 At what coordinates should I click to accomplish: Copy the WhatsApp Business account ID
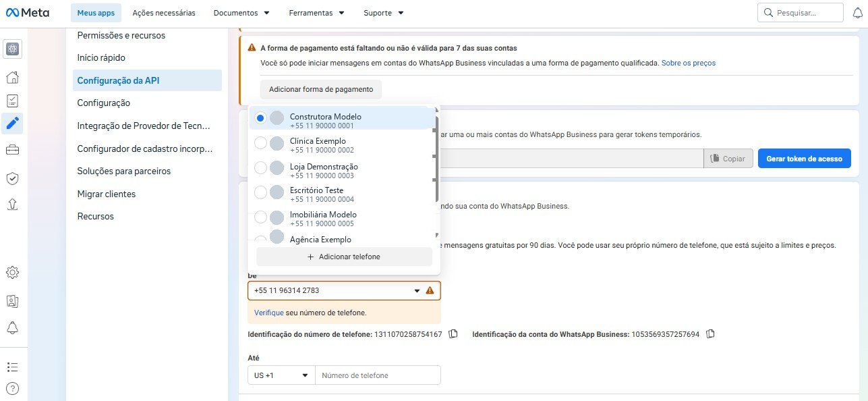pyautogui.click(x=710, y=334)
